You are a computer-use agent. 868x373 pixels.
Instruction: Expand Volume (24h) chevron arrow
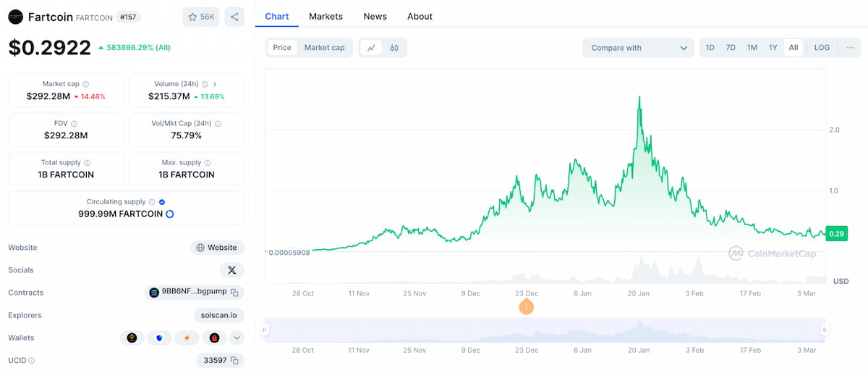[215, 84]
